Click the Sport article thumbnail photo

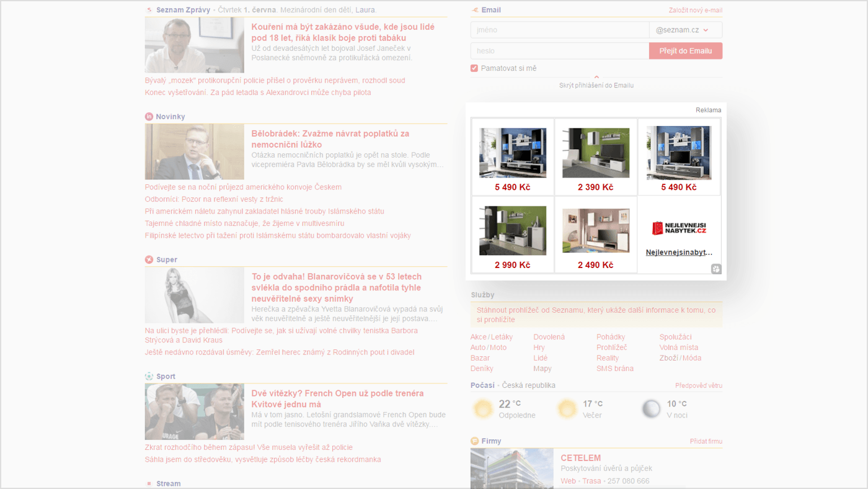pyautogui.click(x=195, y=411)
